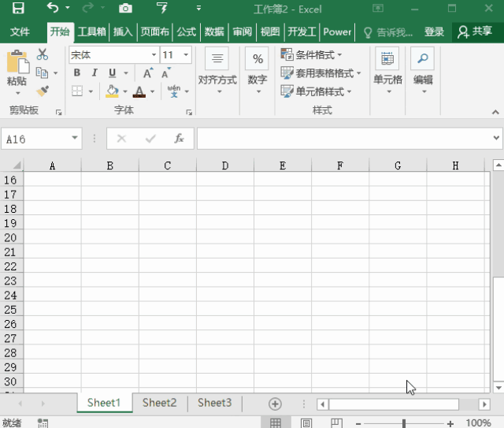Click the Save icon in title bar
Screen dimensions: 504x428
(x=17, y=9)
